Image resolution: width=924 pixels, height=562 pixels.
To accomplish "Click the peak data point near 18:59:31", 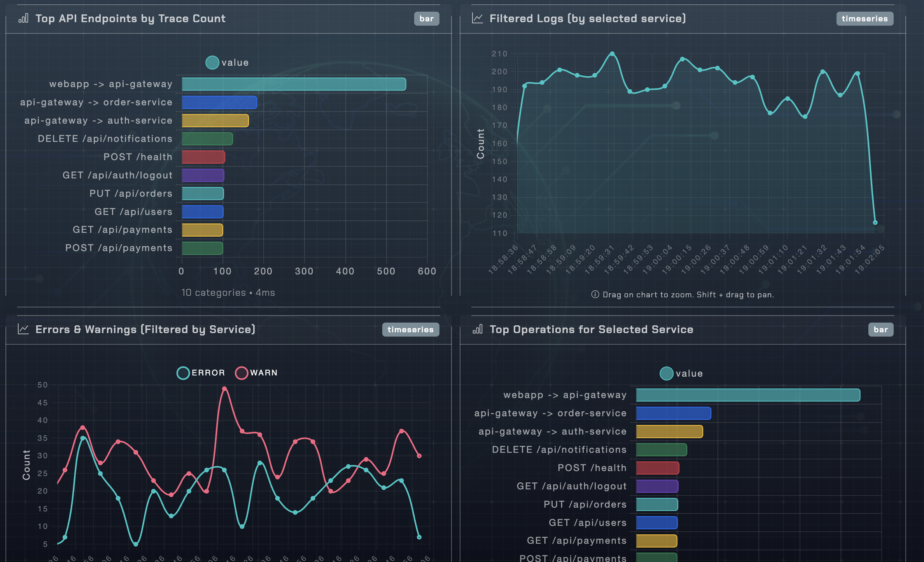I will (612, 53).
